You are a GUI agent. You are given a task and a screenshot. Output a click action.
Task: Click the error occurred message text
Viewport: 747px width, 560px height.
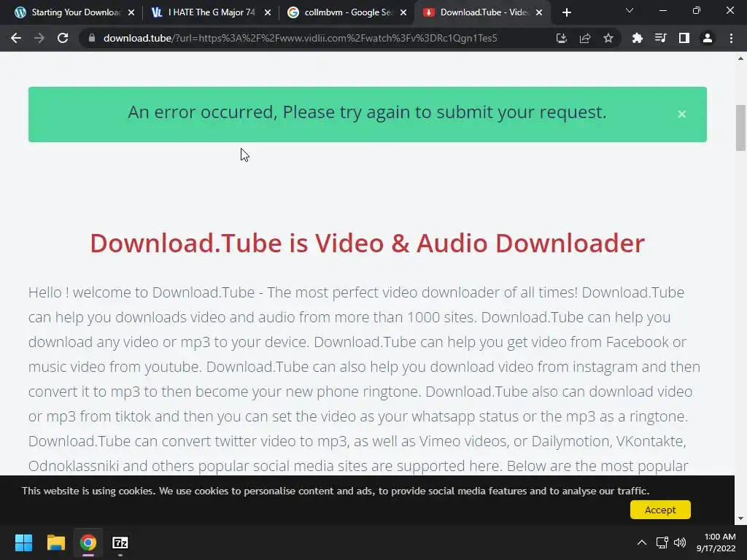367,112
